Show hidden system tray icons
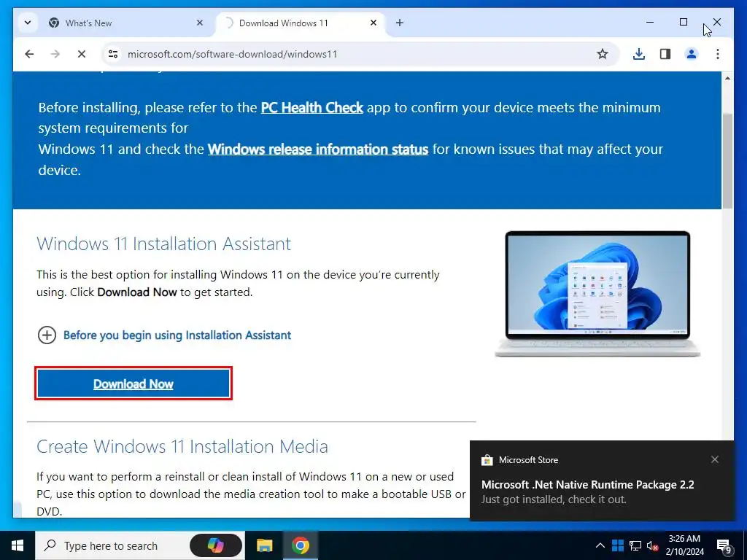Screen dimensions: 747x560 click(600, 545)
